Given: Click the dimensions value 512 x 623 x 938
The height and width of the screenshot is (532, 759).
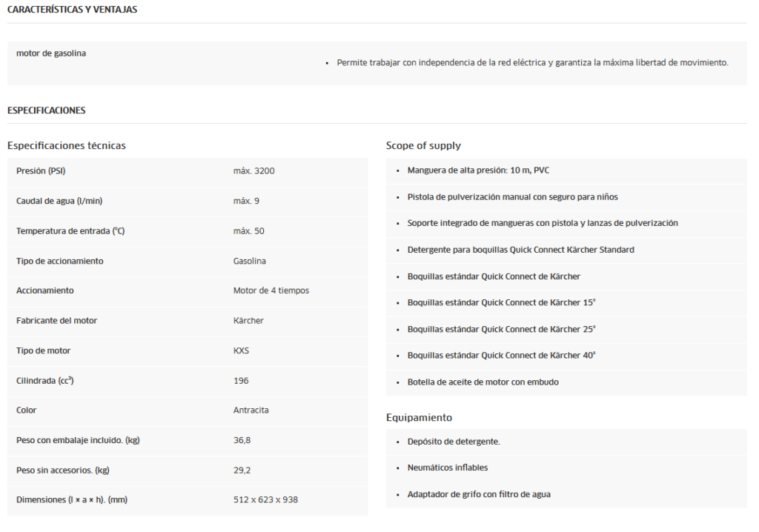Looking at the screenshot, I should pos(265,500).
